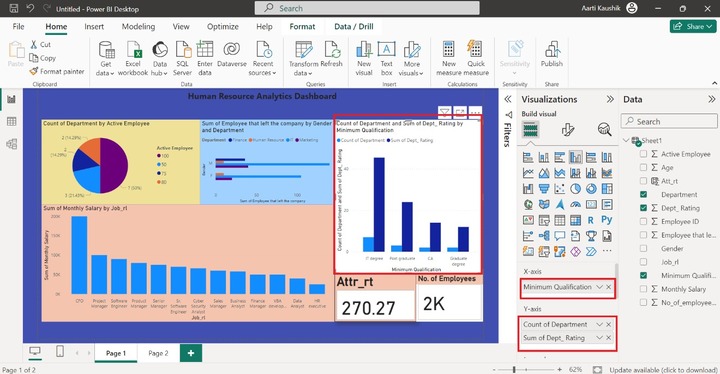The height and width of the screenshot is (374, 720).
Task: Open Analytics pane magnifier icon
Action: click(x=604, y=130)
